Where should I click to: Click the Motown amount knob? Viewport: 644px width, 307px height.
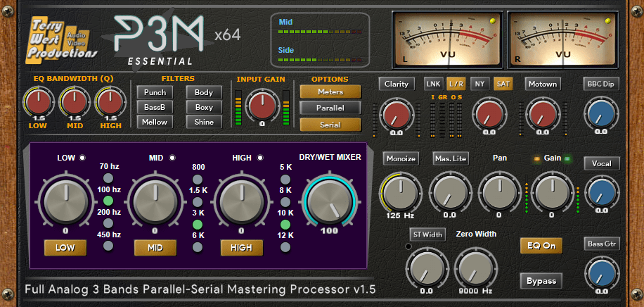click(x=543, y=114)
